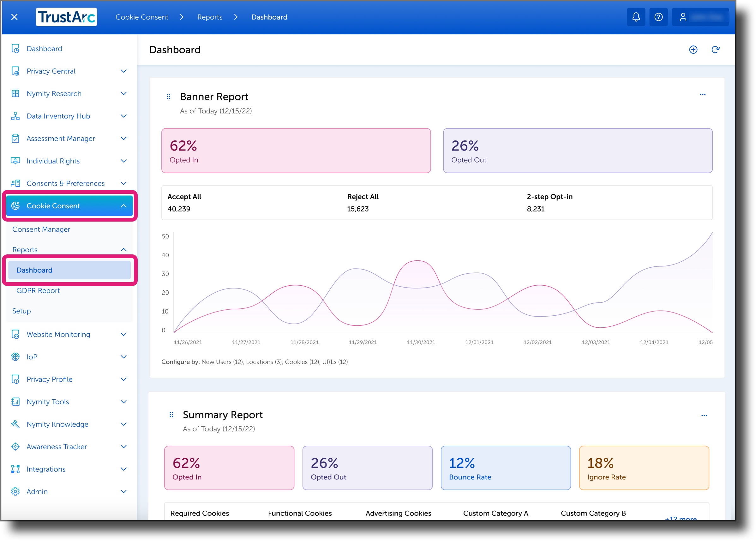The width and height of the screenshot is (756, 541).
Task: Expand the Admin section
Action: tap(124, 491)
